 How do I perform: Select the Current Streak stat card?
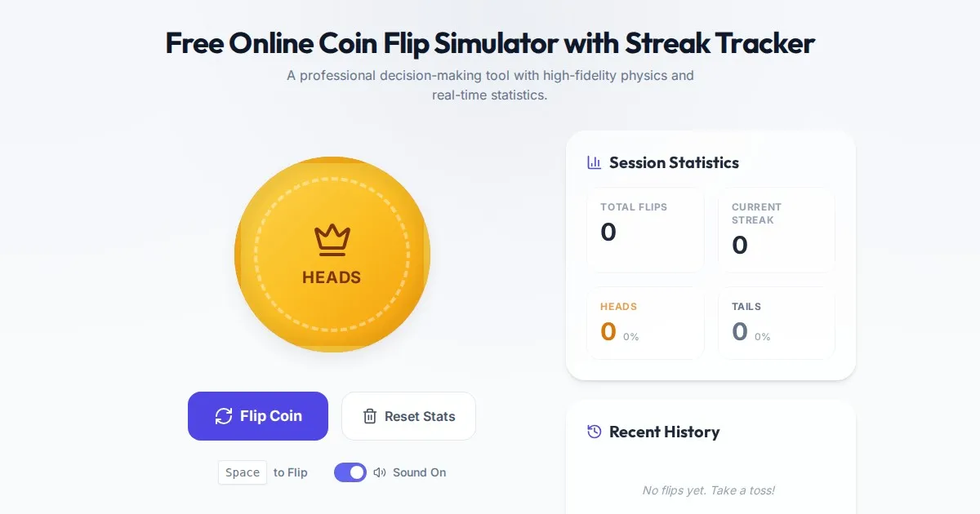[x=776, y=230]
